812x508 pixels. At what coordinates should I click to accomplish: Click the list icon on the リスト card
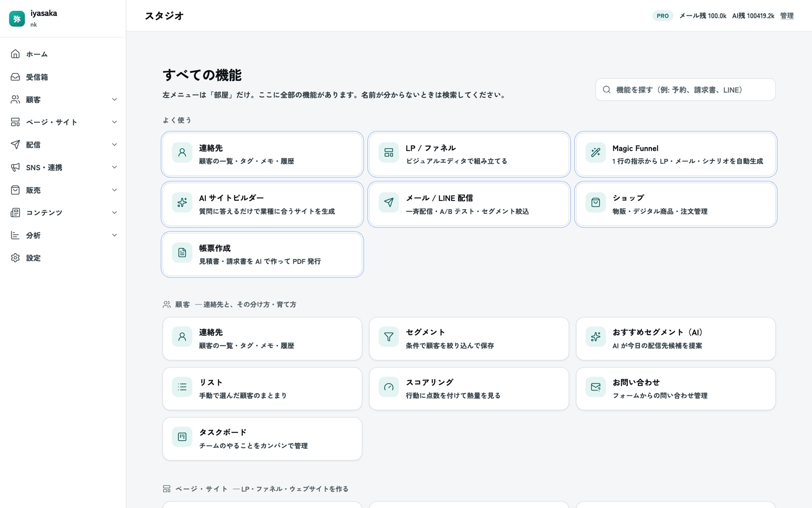(182, 387)
